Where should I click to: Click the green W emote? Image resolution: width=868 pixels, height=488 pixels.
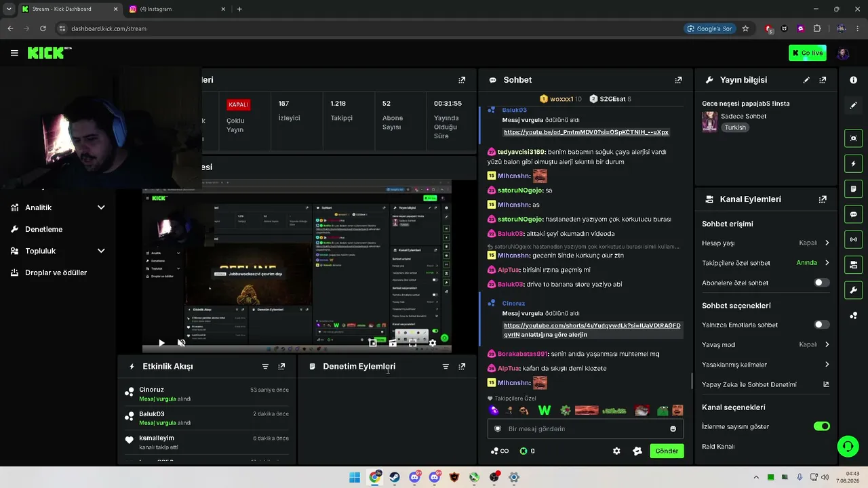[544, 410]
